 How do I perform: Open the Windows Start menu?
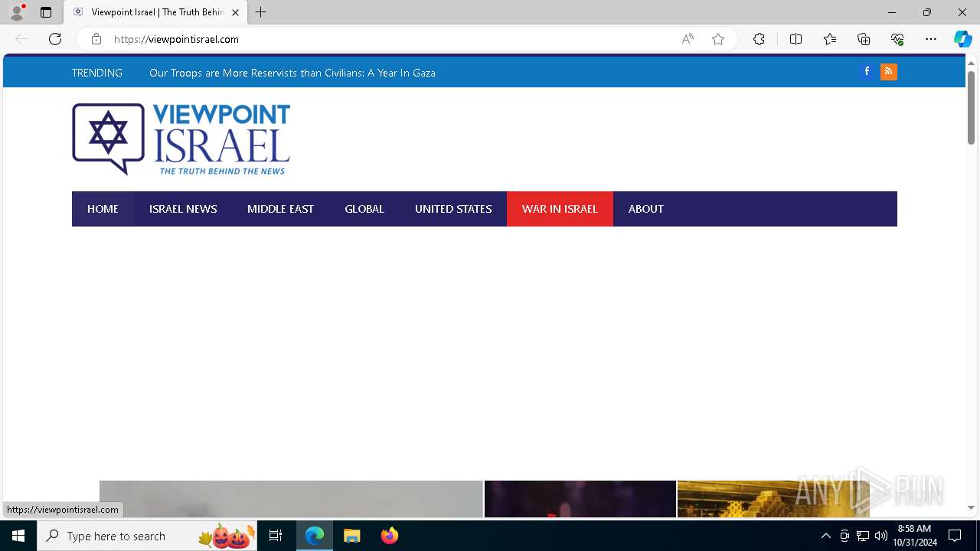[x=18, y=536]
